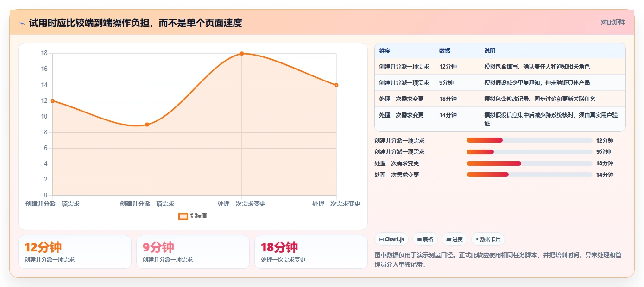
Task: Click the 14分钟 progress bar
Action: (530, 175)
